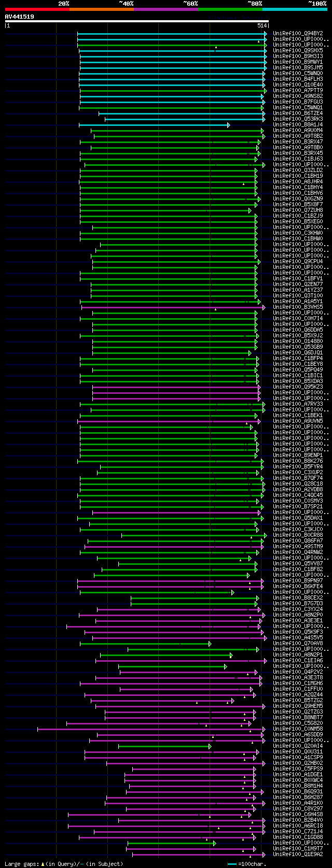Select the UniRef100_Q7ZUH8 label
This screenshot has width=332, height=868.
click(x=298, y=210)
